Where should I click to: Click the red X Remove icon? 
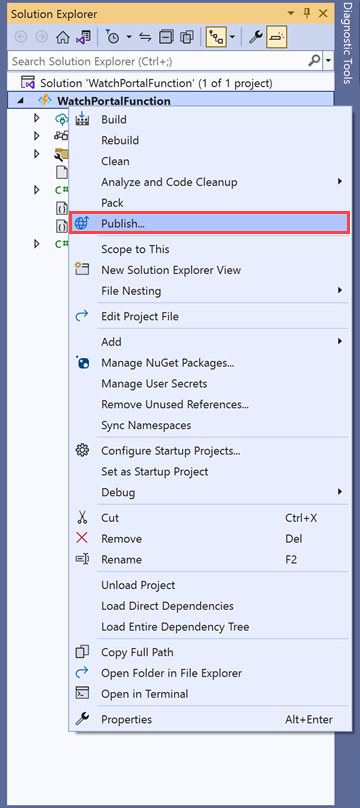[82, 538]
